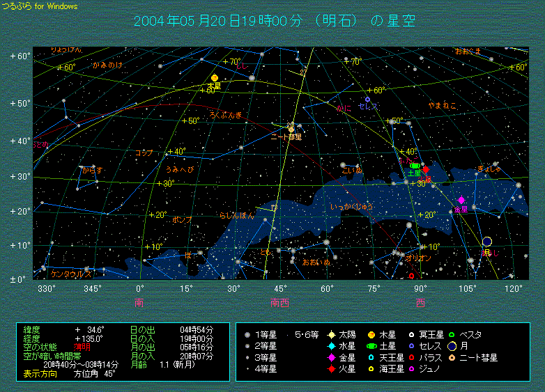
Task: Click the コップ constellation label
Action: pos(144,152)
